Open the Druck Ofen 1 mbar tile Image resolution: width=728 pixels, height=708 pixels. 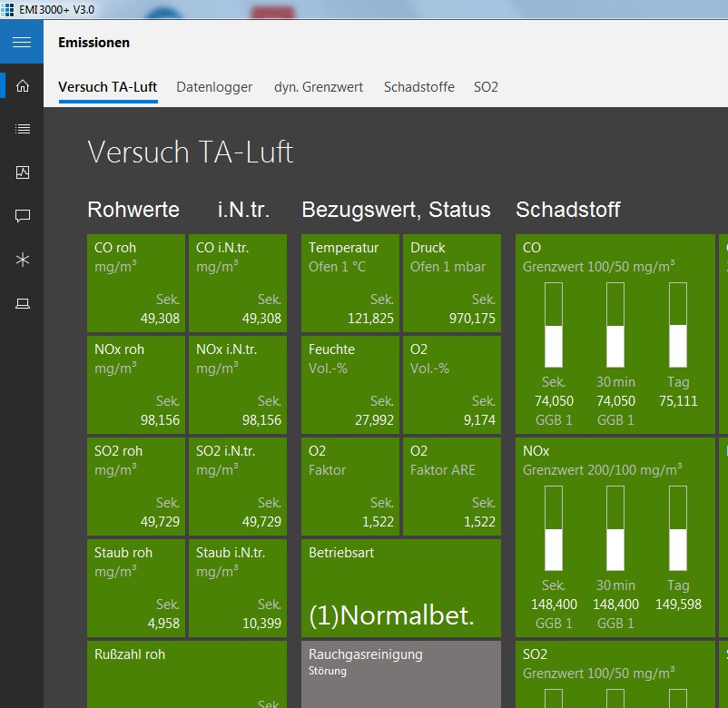coord(452,283)
